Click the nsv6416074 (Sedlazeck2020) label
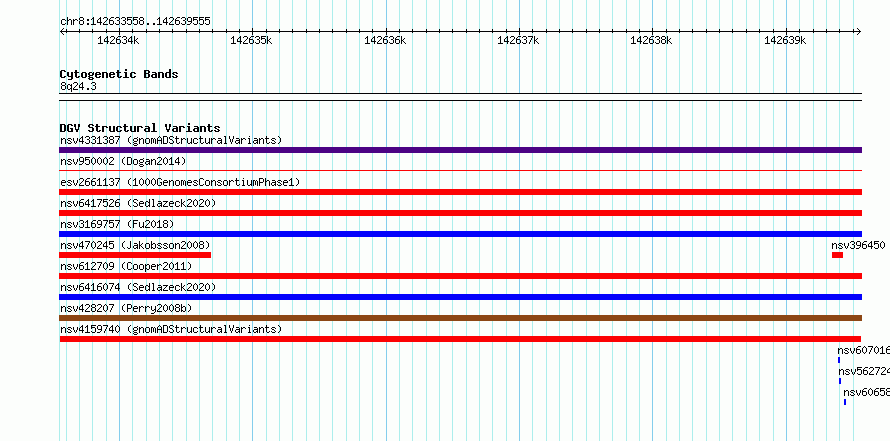Viewport: 890px width, 441px height. (138, 287)
